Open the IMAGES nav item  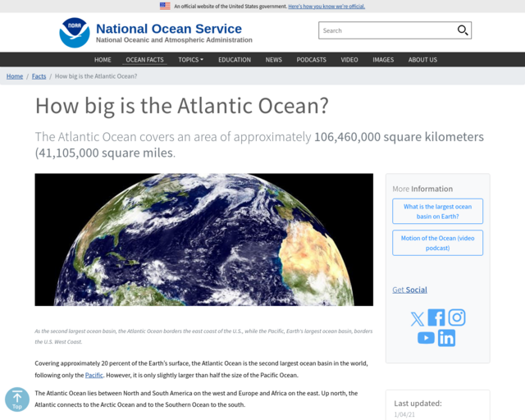point(383,60)
